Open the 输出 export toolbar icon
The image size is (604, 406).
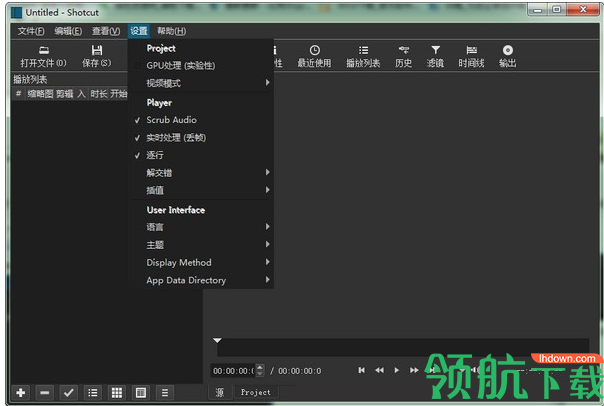pyautogui.click(x=507, y=56)
